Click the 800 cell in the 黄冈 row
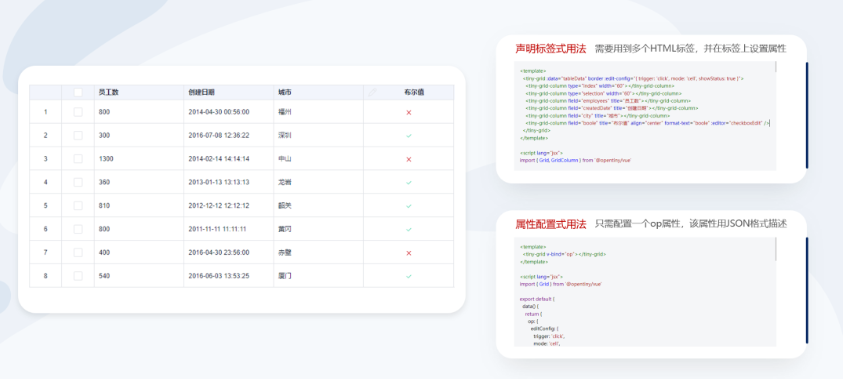 point(104,229)
